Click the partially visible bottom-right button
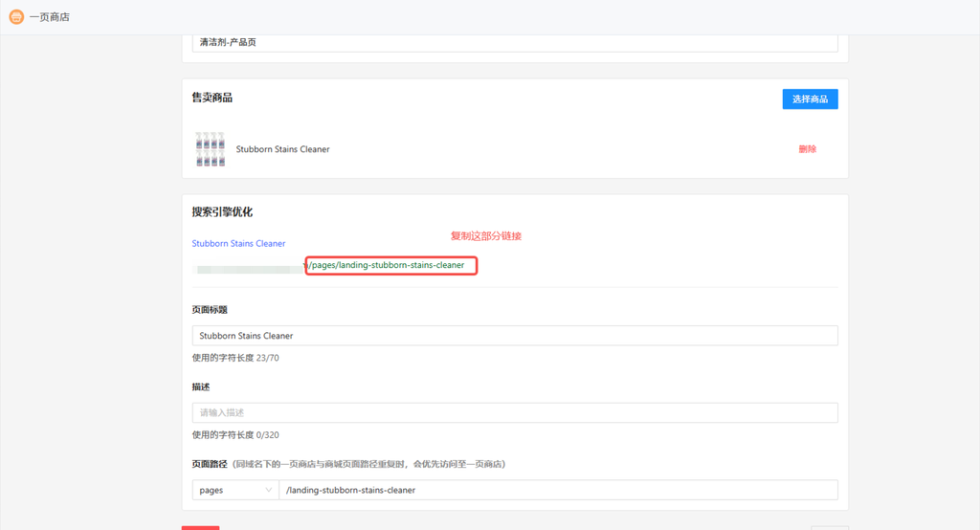Screen dimensions: 980x530 [x=828, y=527]
